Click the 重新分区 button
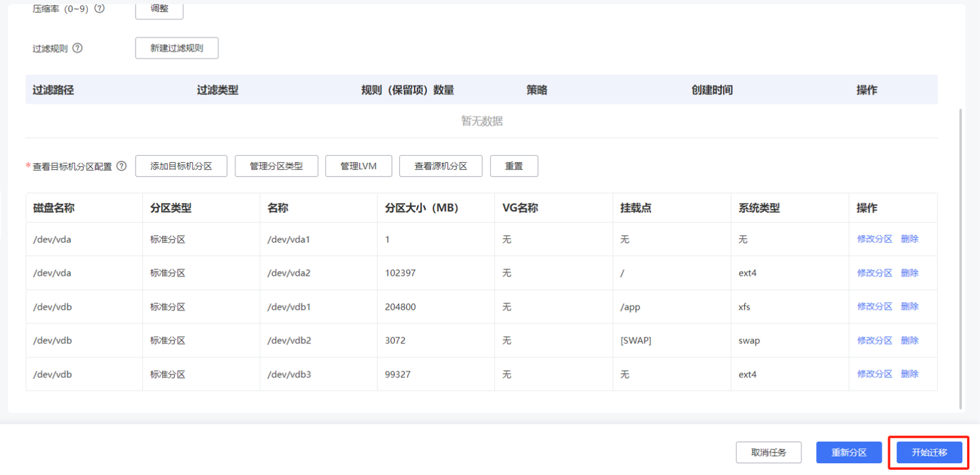980x475 pixels. [x=849, y=453]
